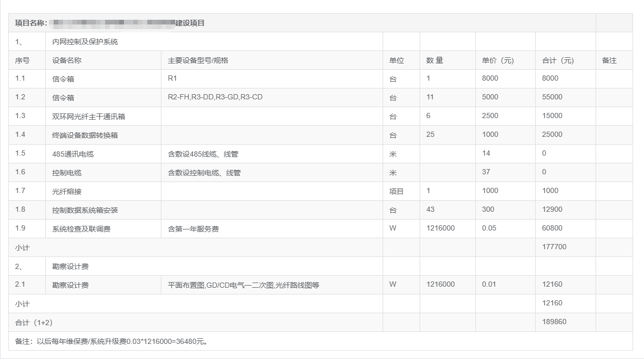The width and height of the screenshot is (644, 359).
Task: Select the grand total value 189860
Action: click(x=554, y=322)
